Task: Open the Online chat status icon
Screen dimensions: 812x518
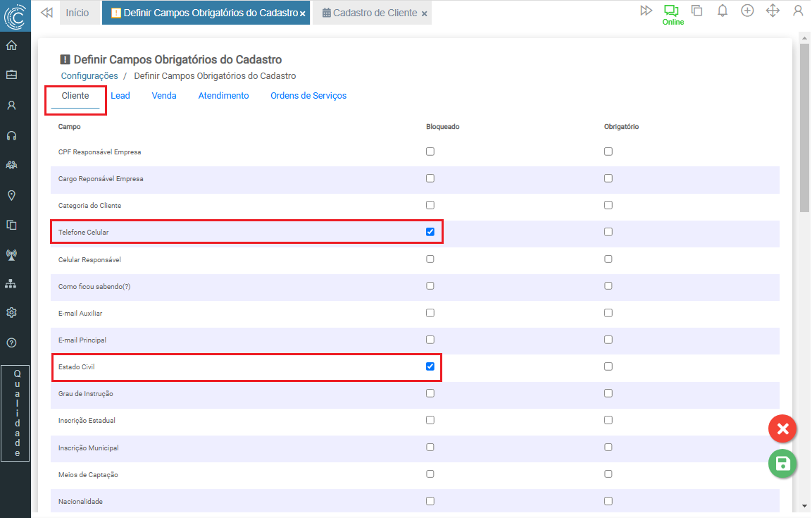Action: click(x=671, y=11)
